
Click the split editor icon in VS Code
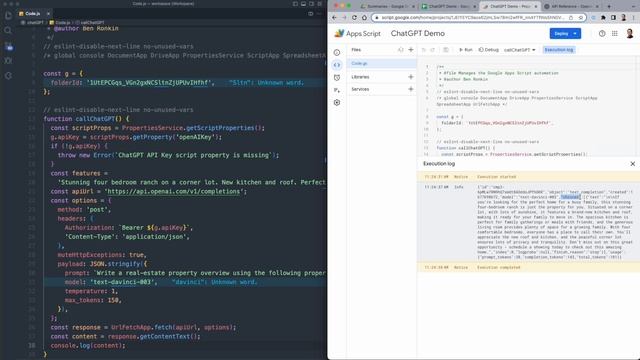pos(311,13)
